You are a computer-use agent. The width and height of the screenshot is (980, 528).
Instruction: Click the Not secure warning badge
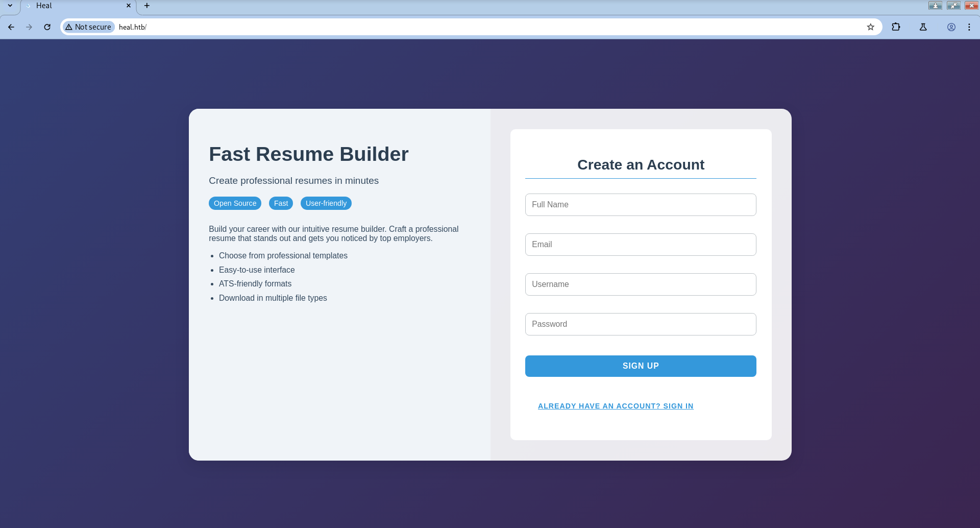[88, 27]
